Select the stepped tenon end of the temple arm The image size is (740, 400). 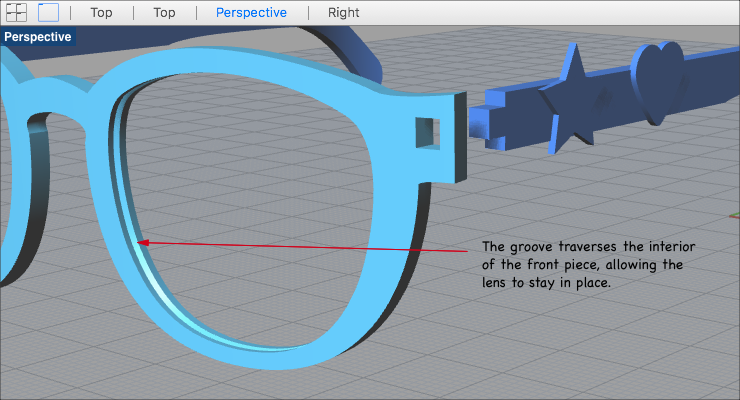click(487, 121)
